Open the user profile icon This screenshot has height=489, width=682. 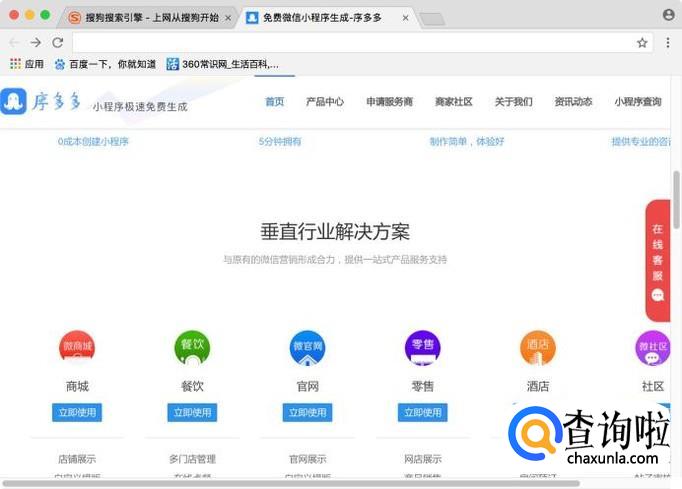(x=669, y=15)
